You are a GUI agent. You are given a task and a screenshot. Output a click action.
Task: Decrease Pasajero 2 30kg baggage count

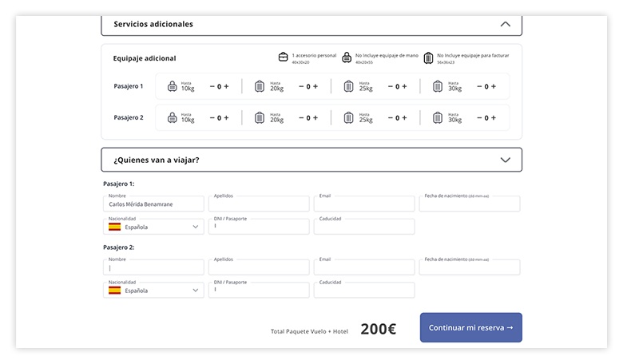(479, 117)
